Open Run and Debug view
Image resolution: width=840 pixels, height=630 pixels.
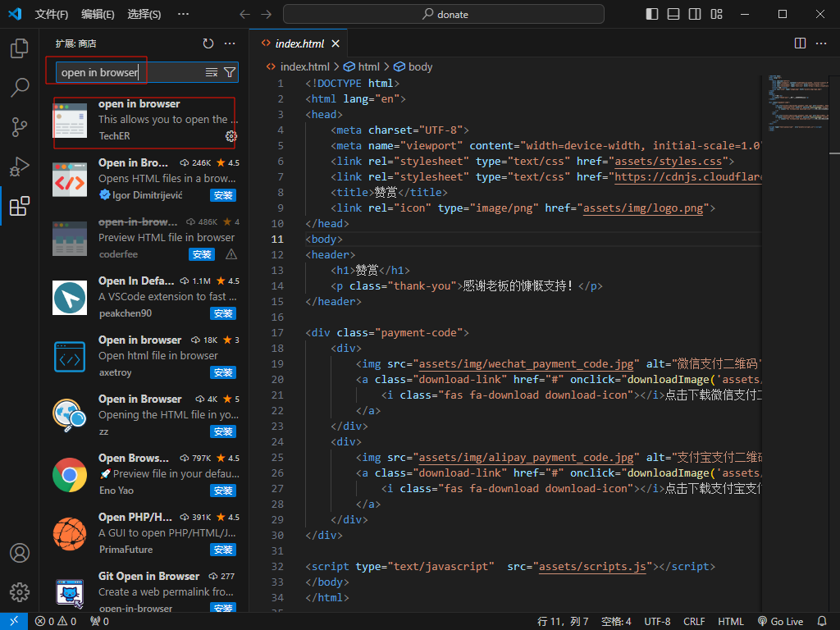tap(20, 167)
